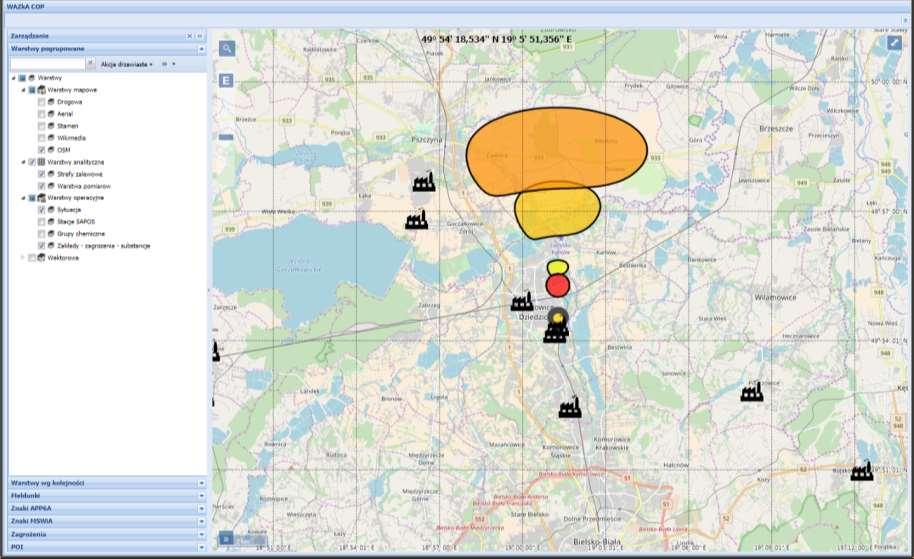Click the coordinates readout atop the map

497,40
